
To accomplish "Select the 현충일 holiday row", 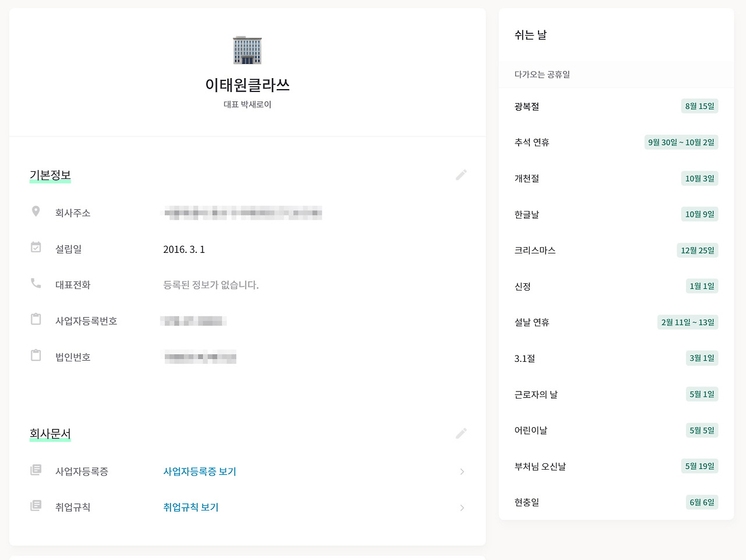I will (616, 502).
